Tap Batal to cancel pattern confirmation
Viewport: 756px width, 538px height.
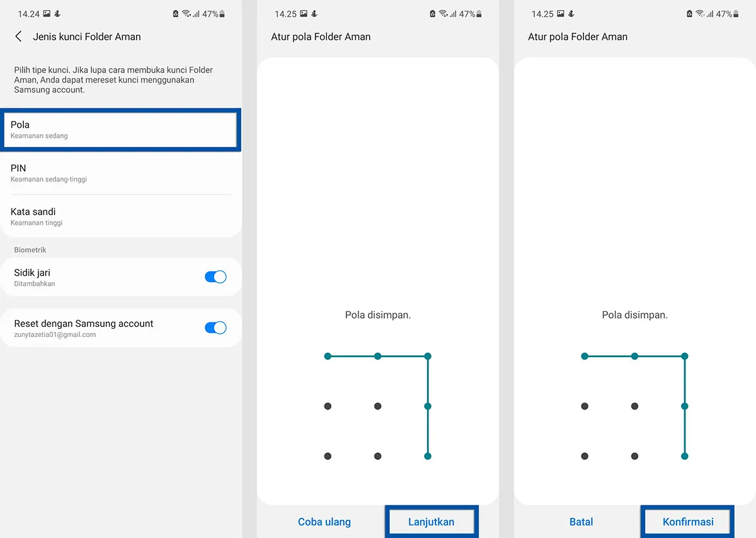pos(581,522)
